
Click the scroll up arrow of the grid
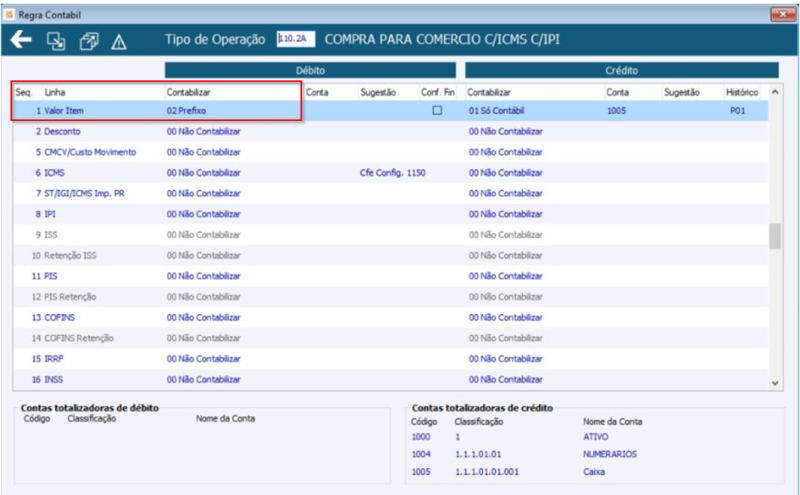pyautogui.click(x=775, y=92)
